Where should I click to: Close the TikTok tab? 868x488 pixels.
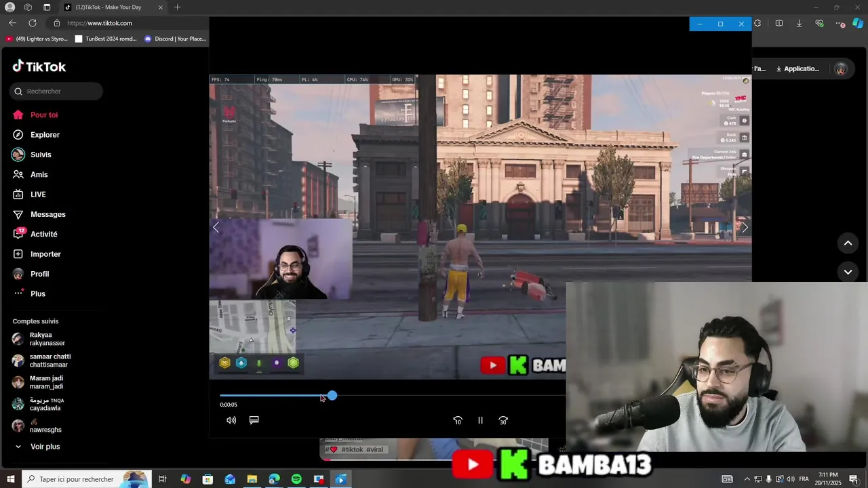(161, 7)
